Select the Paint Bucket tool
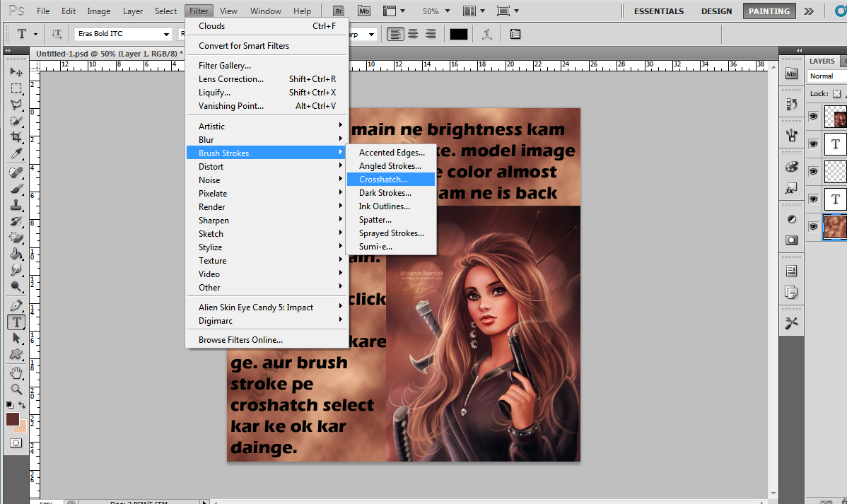The height and width of the screenshot is (504, 847). [16, 254]
